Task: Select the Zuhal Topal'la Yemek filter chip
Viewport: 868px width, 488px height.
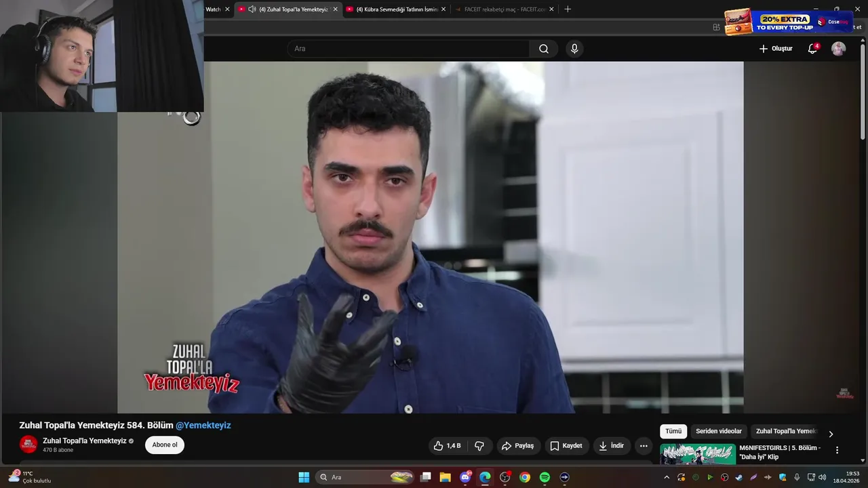Action: 787,431
